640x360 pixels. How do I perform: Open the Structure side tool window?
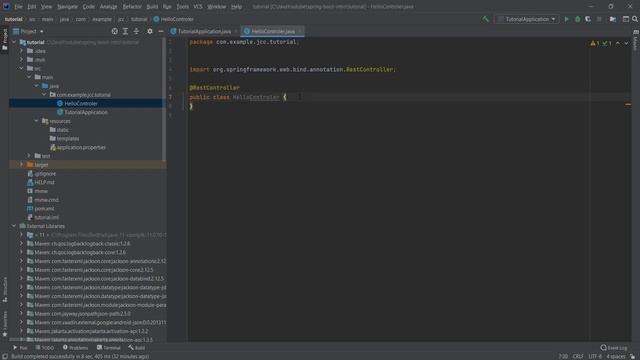5,289
